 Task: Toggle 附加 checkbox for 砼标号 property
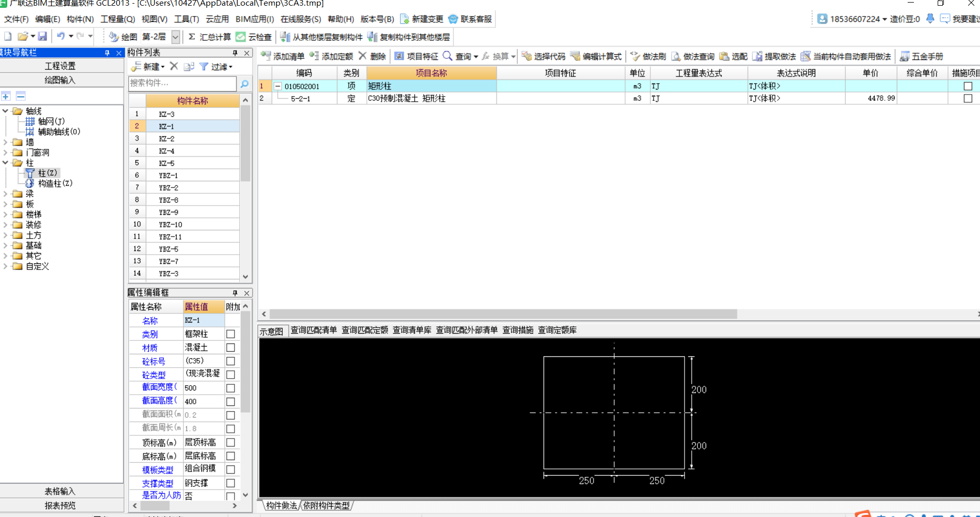pyautogui.click(x=230, y=361)
